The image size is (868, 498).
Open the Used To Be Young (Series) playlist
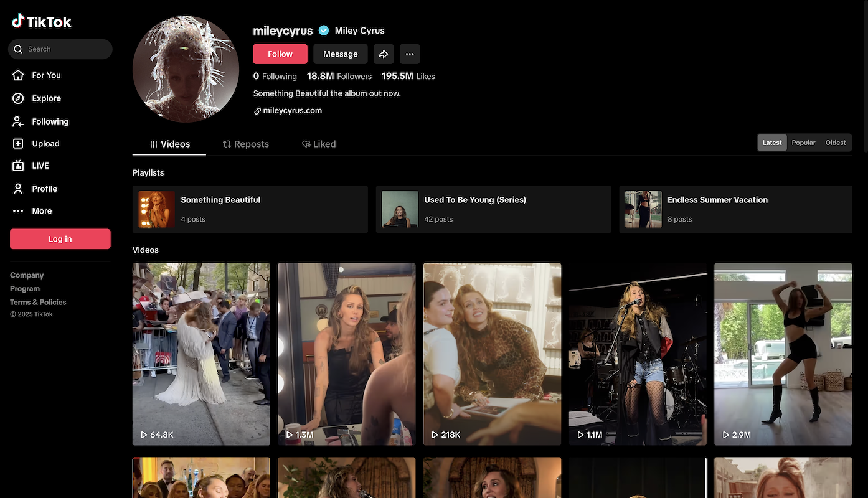494,209
